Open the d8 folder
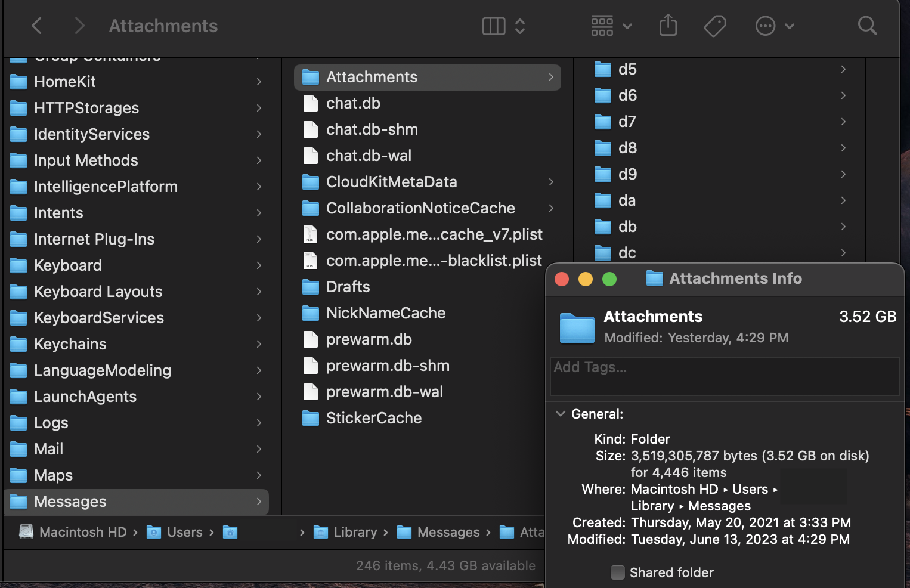Screen dimensions: 910x588 click(x=627, y=148)
